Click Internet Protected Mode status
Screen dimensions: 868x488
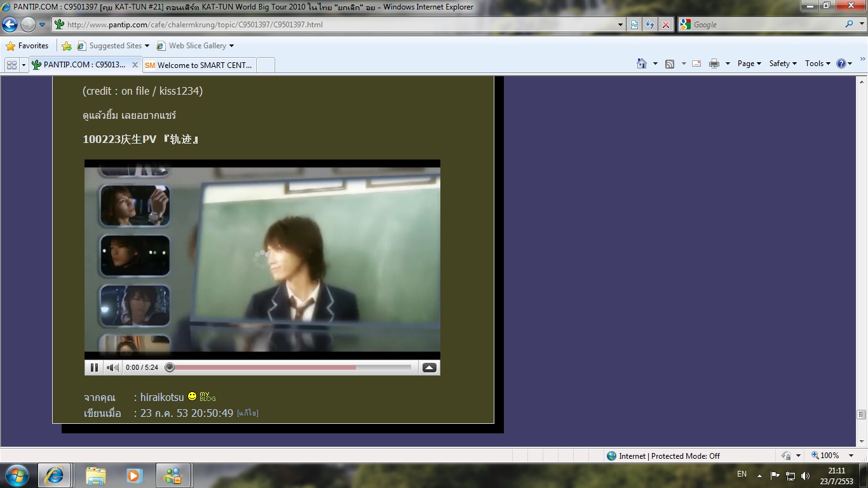point(663,456)
